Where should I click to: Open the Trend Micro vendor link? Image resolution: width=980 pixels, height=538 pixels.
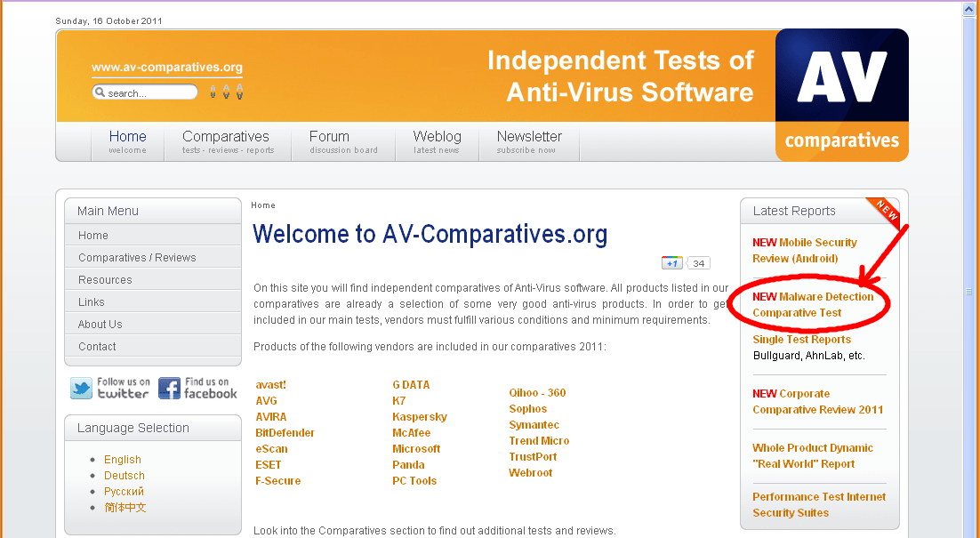click(540, 440)
